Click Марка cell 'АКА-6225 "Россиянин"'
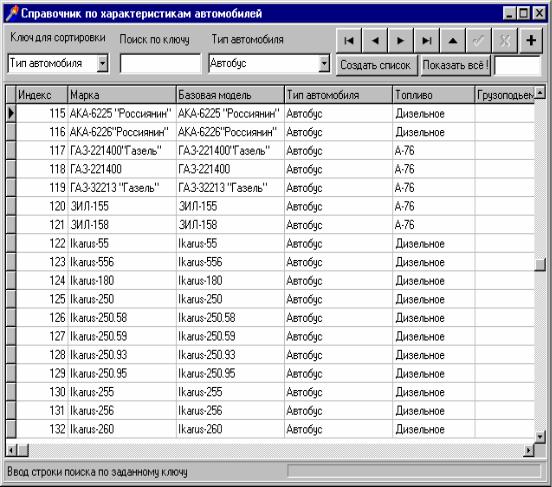The image size is (552, 487). coord(121,113)
